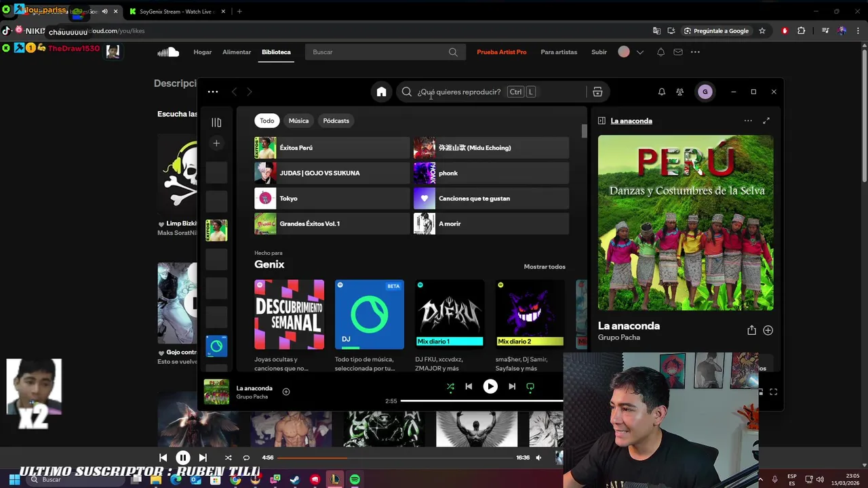Viewport: 868px width, 488px height.
Task: Add La anaconda to liked songs in panel
Action: tap(768, 330)
